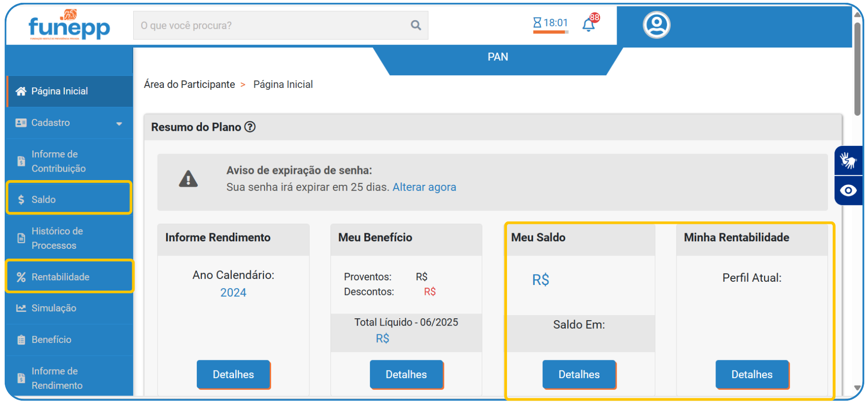Click the Página Inicial breadcrumb text
The image size is (868, 403).
283,85
